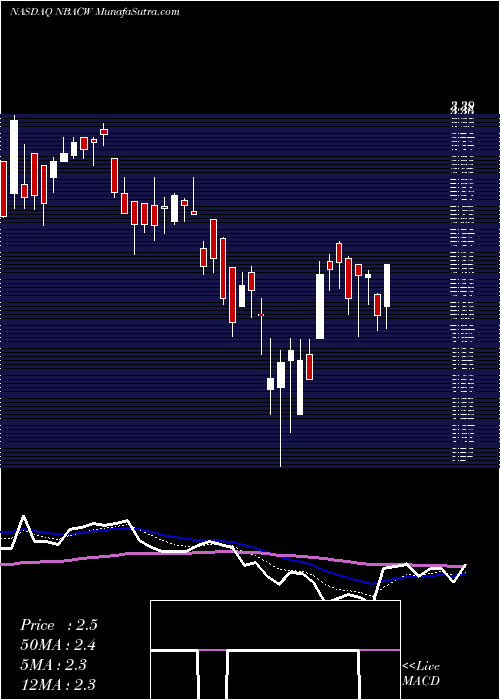Click the tall white candlestick at the chart's left edge
This screenshot has width=500, height=700.
click(x=14, y=162)
